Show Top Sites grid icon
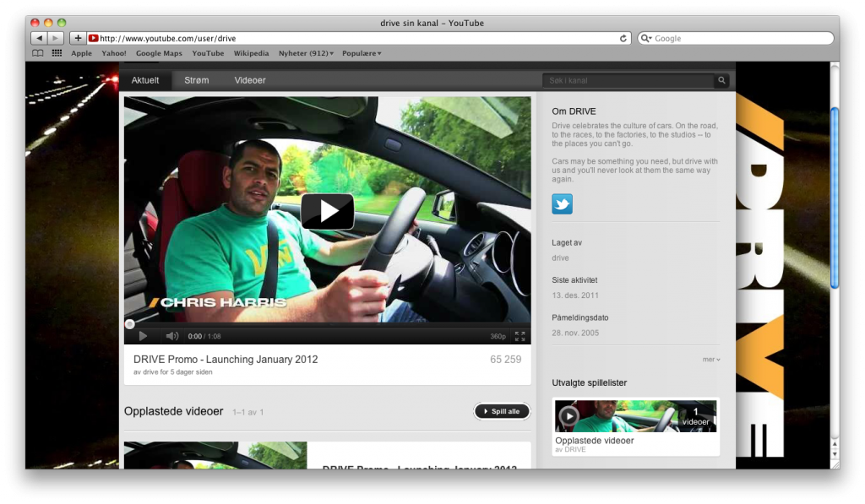The image size is (865, 504). tap(57, 53)
